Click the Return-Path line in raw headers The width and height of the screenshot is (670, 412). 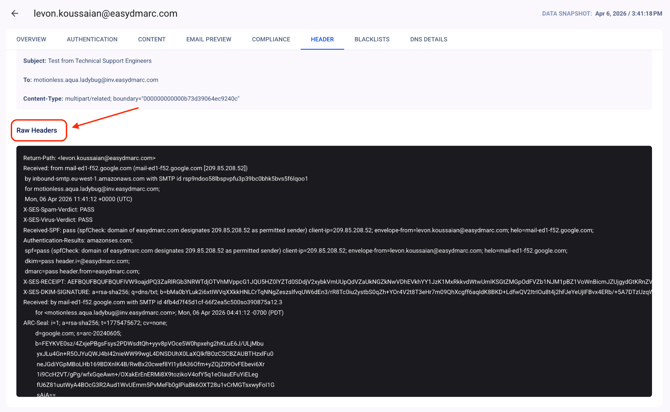click(x=89, y=158)
